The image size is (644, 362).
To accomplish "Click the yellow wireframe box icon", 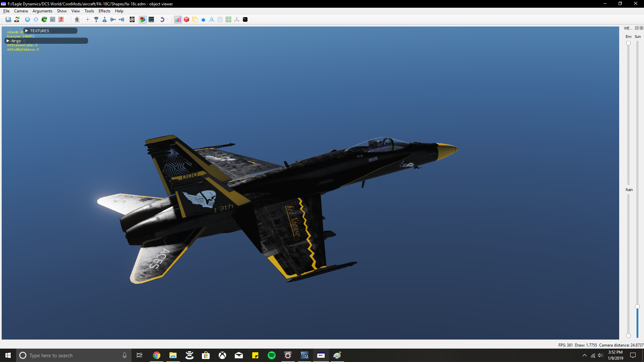I will tap(195, 19).
